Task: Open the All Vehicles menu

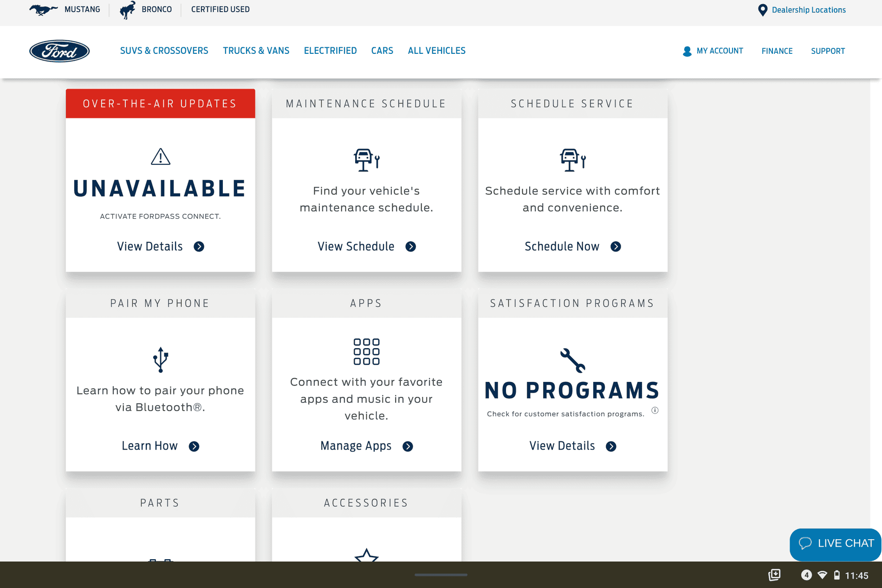Action: click(437, 51)
